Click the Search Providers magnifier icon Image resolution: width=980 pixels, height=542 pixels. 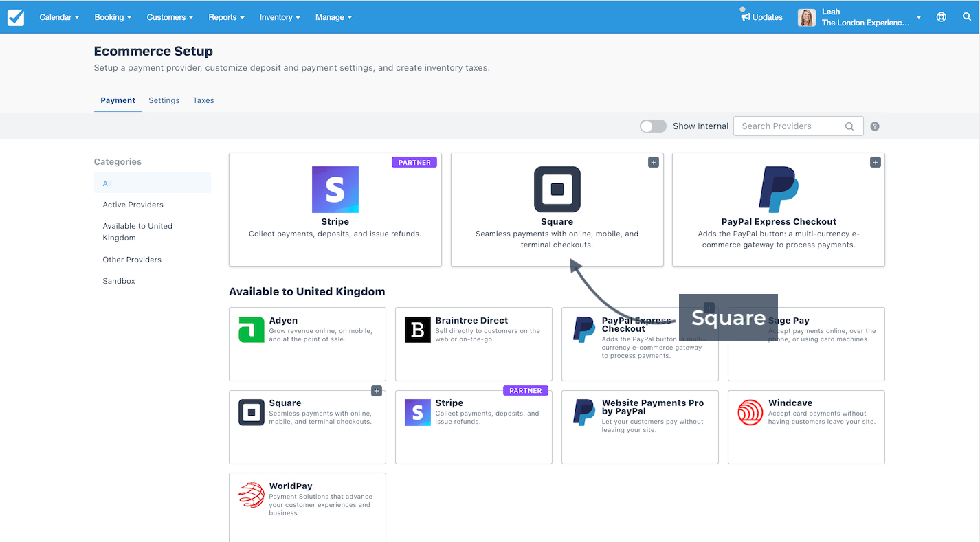(849, 126)
